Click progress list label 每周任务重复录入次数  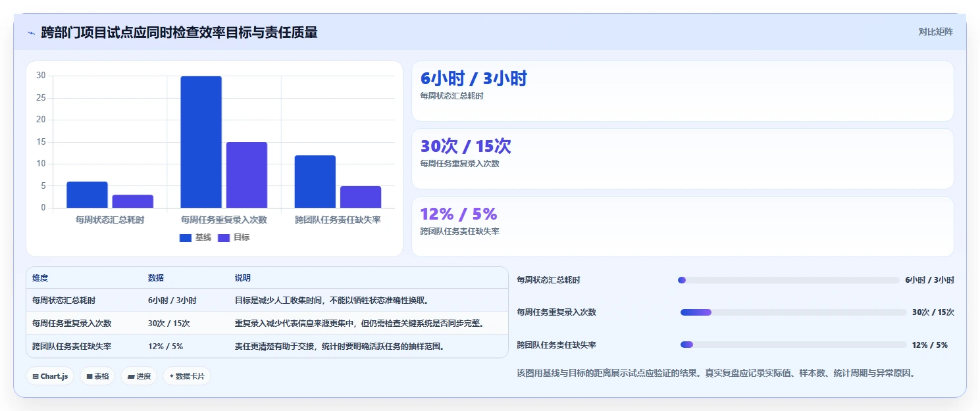[557, 312]
